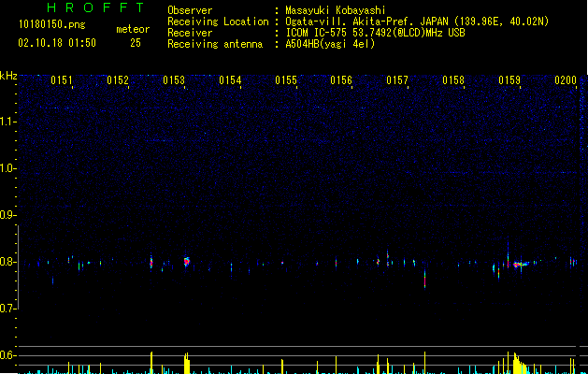
Task: Click the 0157 time marker
Action: 397,80
